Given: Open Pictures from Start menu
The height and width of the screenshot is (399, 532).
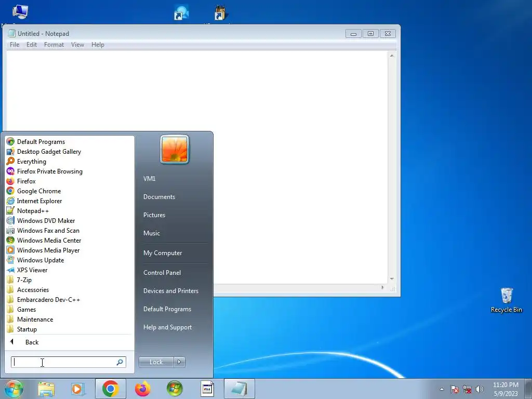Looking at the screenshot, I should click(154, 215).
